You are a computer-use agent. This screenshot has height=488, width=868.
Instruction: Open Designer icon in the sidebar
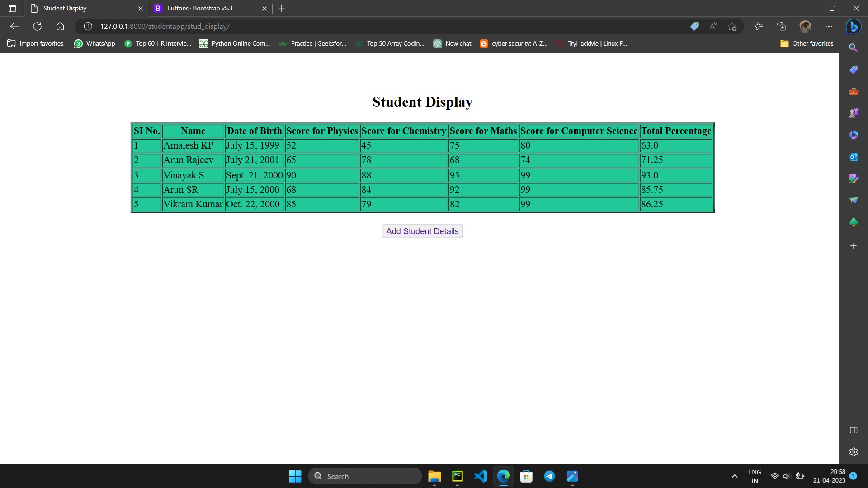click(x=854, y=178)
